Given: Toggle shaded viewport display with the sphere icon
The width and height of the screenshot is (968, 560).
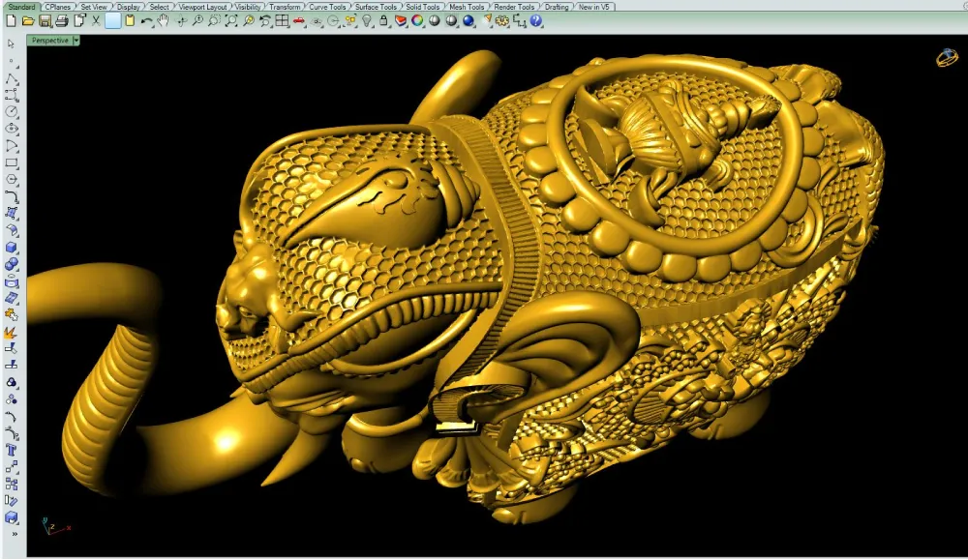Looking at the screenshot, I should point(435,20).
